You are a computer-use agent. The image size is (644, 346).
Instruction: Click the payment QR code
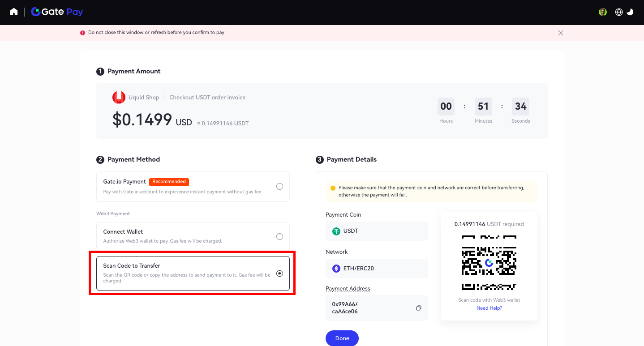(489, 262)
